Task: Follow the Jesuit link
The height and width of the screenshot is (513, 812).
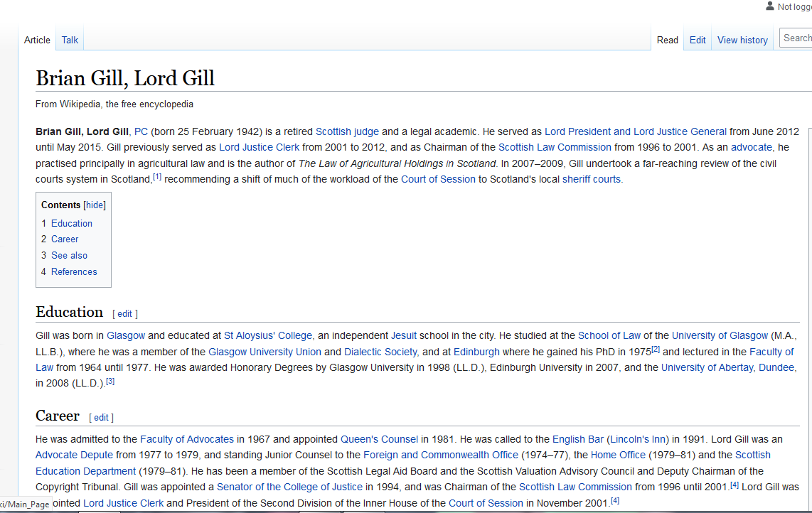Action: [403, 335]
